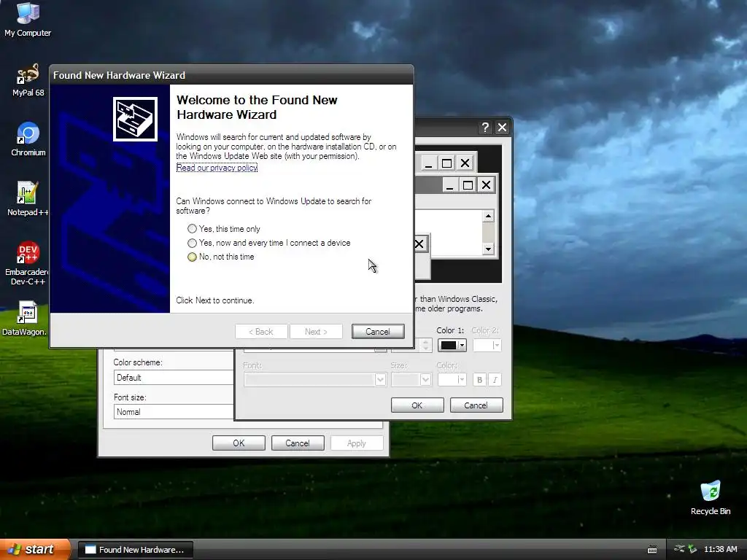Click the hardware wizard logo icon
Viewport: 747px width, 560px height.
click(x=135, y=119)
